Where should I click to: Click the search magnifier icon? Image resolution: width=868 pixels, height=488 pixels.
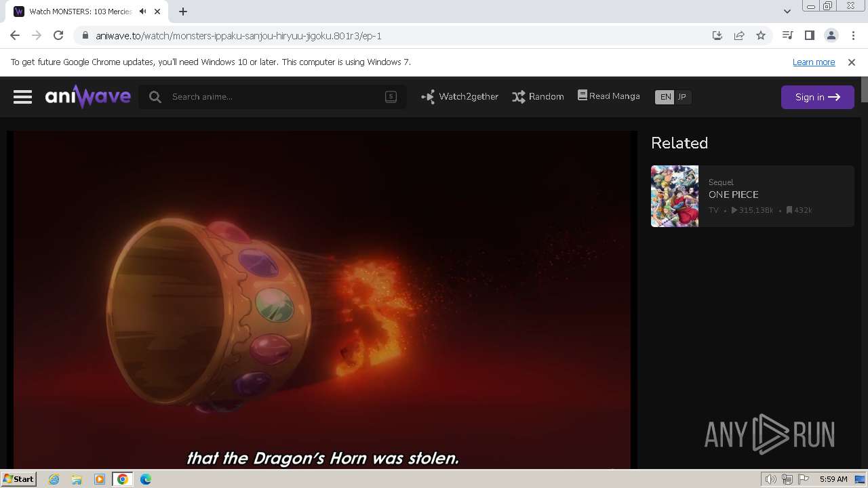[x=155, y=97]
